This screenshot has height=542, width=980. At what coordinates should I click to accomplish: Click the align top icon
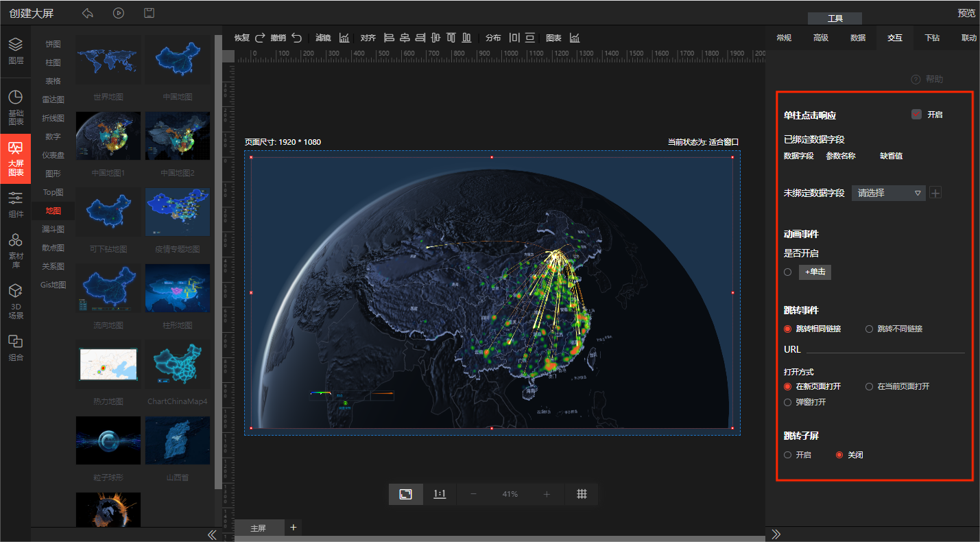coord(451,38)
